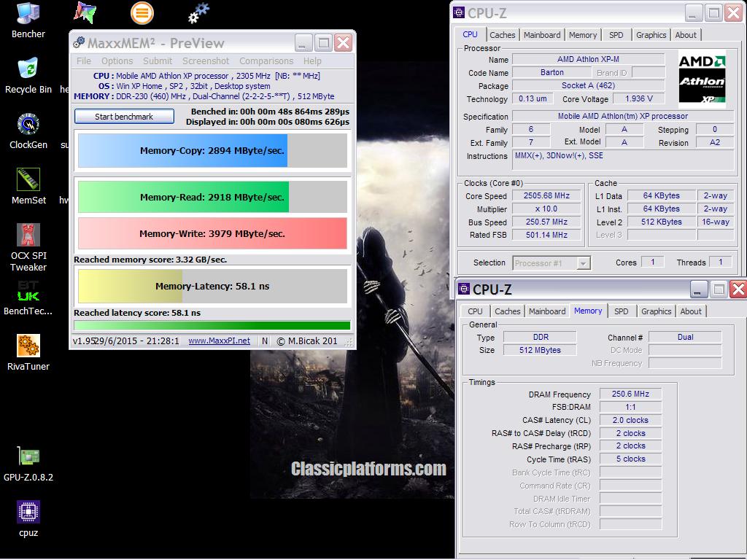The width and height of the screenshot is (747, 560).
Task: Open the blue gears desktop icon
Action: click(198, 13)
